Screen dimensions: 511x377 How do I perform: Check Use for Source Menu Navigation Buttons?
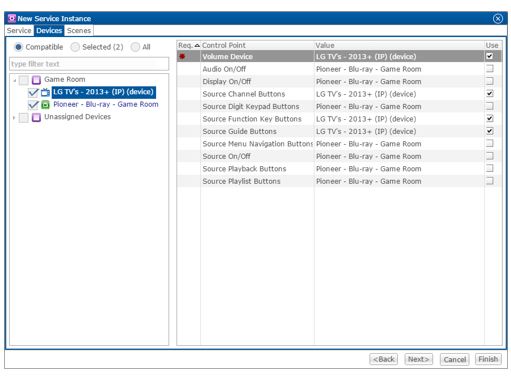[489, 143]
